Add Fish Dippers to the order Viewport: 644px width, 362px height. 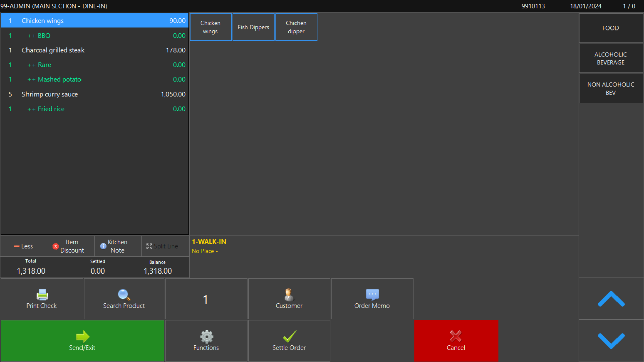point(253,27)
